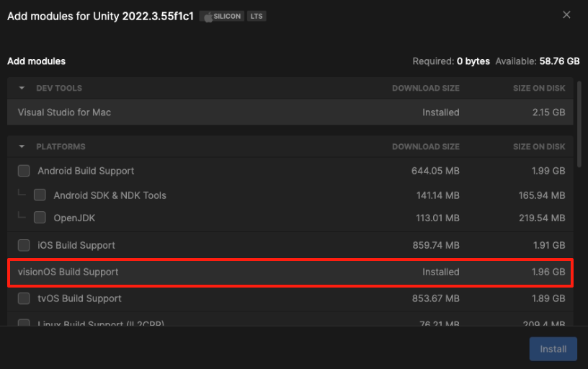This screenshot has height=369, width=588.
Task: Click the 113.01 MB download size value
Action: tap(437, 218)
